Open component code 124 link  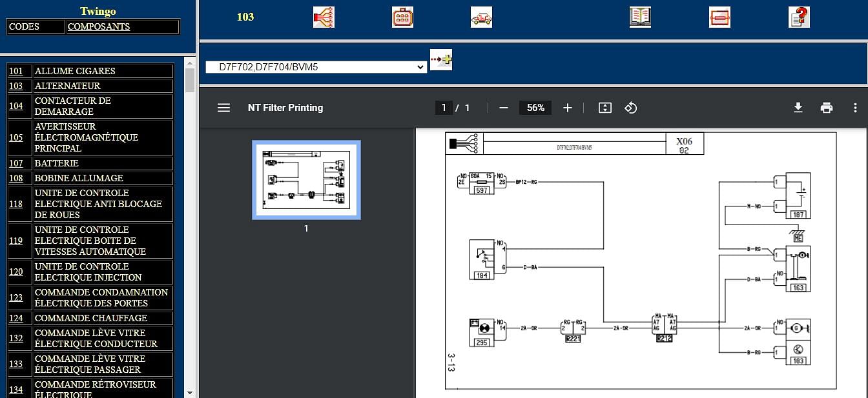[x=15, y=318]
